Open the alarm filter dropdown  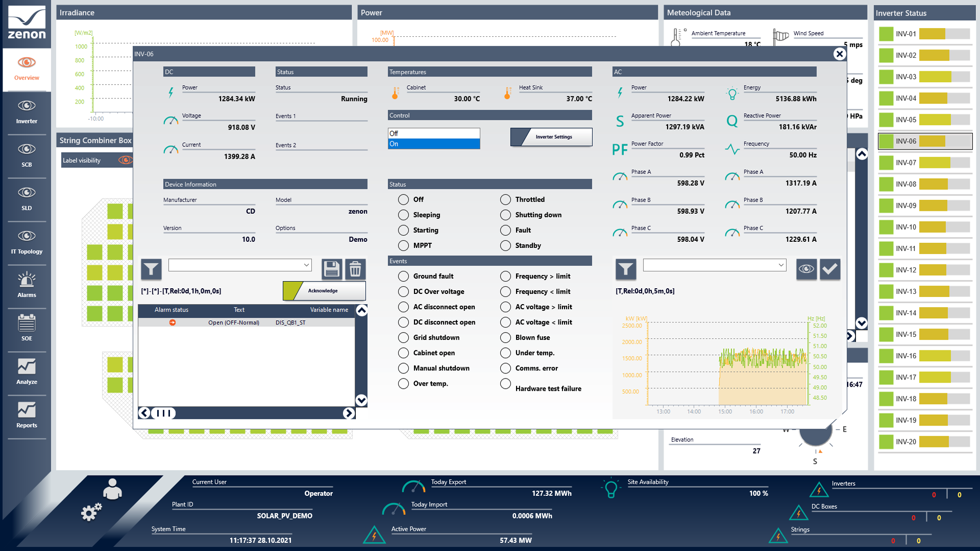[306, 265]
